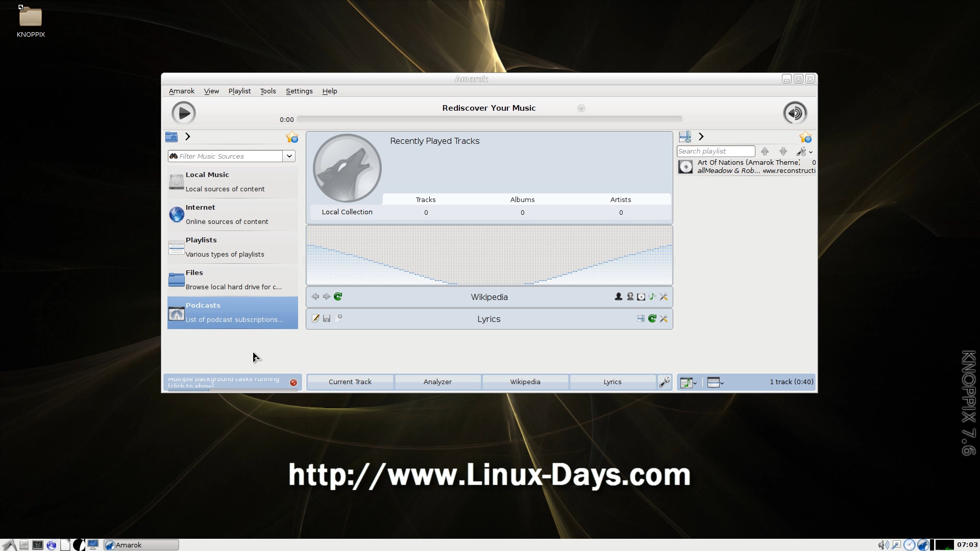Open the web browser taskbar launcher
This screenshot has width=980, height=551.
point(52,545)
